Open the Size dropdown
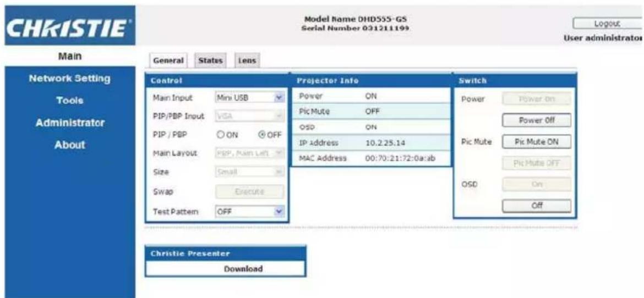The image size is (644, 298). [250, 173]
